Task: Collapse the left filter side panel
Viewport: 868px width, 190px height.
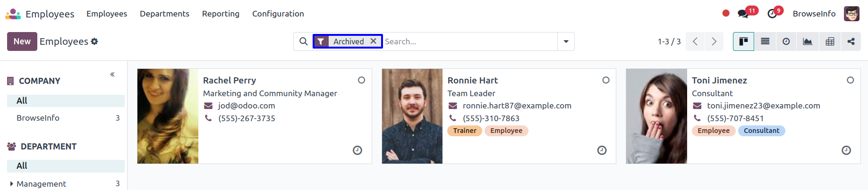Action: pos(112,74)
